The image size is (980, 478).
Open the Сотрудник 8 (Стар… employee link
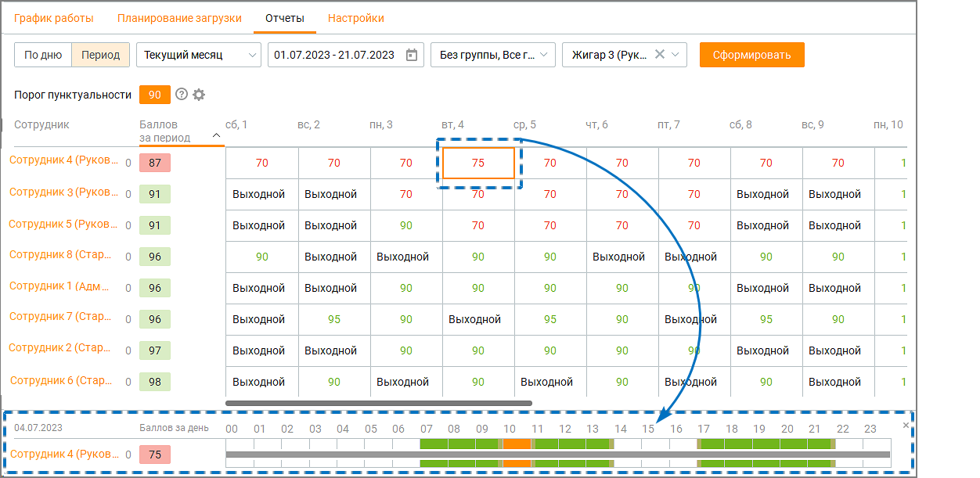click(x=61, y=255)
